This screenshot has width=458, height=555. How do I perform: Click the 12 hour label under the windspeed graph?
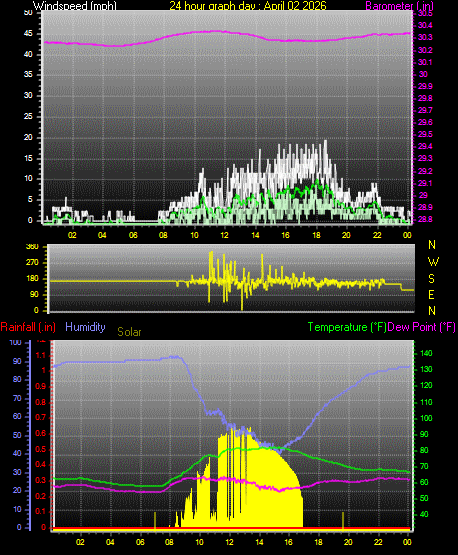[224, 235]
